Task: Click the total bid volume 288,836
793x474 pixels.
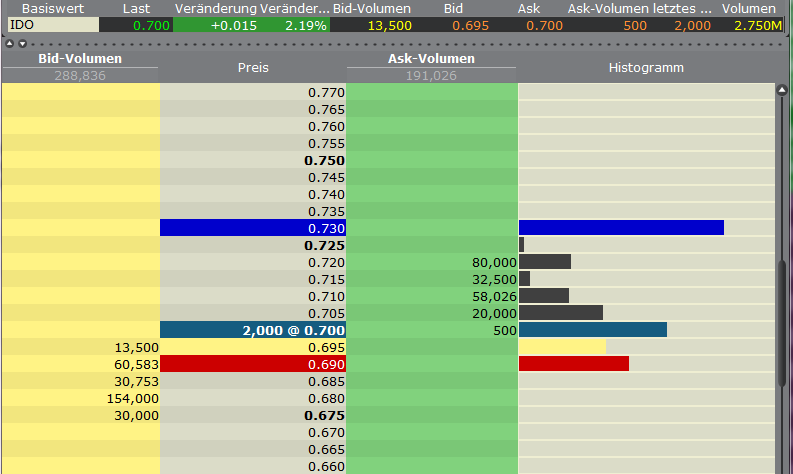Action: (x=80, y=75)
